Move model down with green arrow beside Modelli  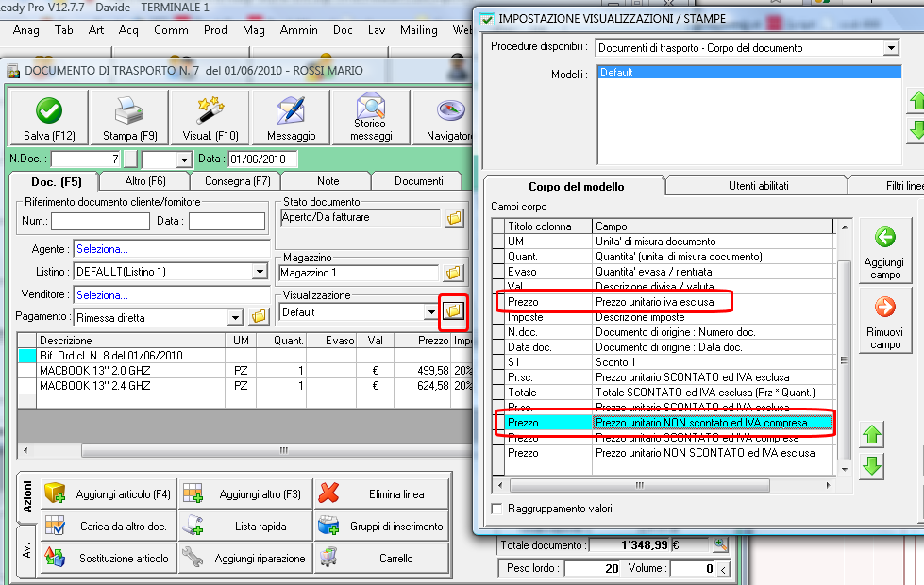click(916, 129)
